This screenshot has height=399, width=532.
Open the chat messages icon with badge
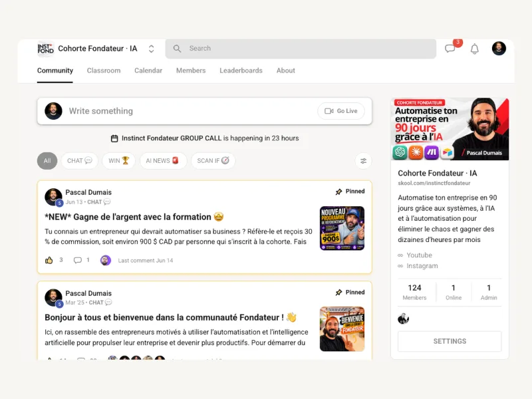pos(451,48)
